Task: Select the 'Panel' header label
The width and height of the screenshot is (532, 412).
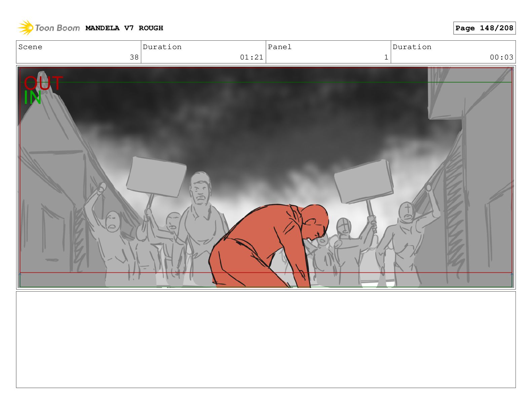Action: [280, 47]
